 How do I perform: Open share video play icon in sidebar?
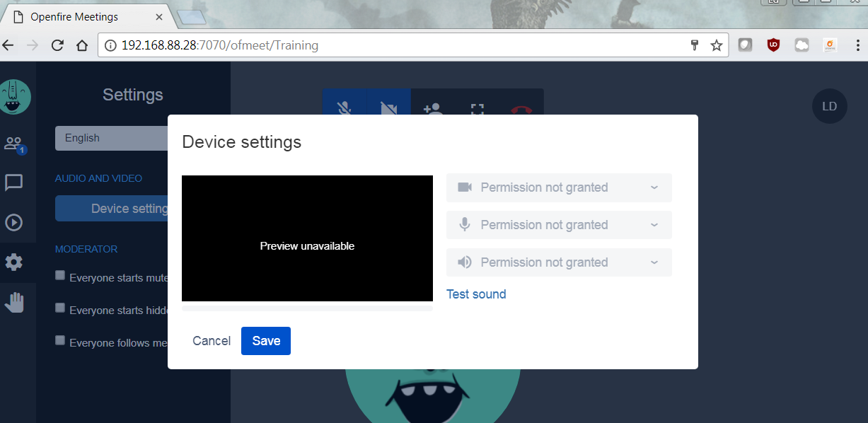pos(13,223)
